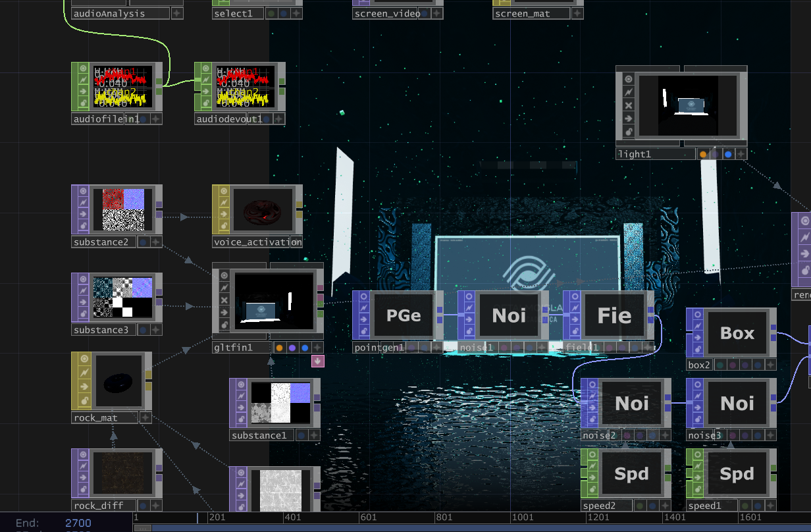Toggle allow cooking X flag on light1

[628, 105]
